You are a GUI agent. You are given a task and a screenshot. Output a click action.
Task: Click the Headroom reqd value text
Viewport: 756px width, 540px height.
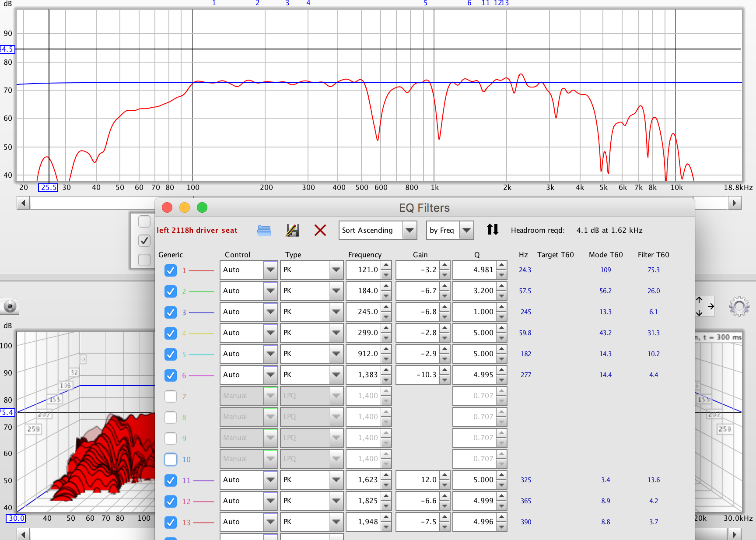coord(609,230)
